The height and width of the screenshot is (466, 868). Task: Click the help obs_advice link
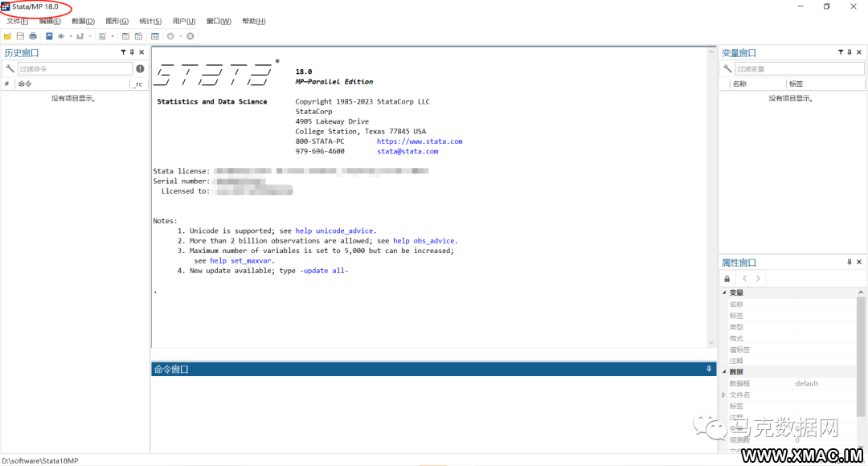click(424, 241)
